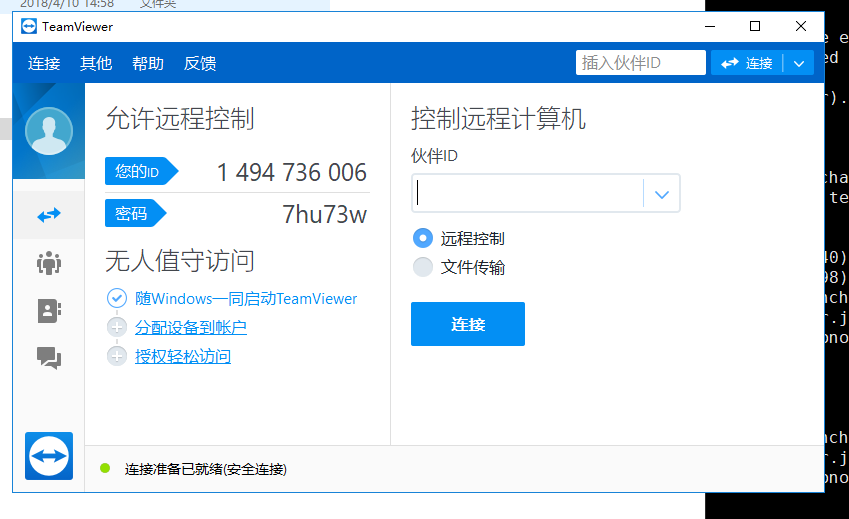Click the 无人值守访问 heading
The width and height of the screenshot is (849, 519).
[x=180, y=261]
